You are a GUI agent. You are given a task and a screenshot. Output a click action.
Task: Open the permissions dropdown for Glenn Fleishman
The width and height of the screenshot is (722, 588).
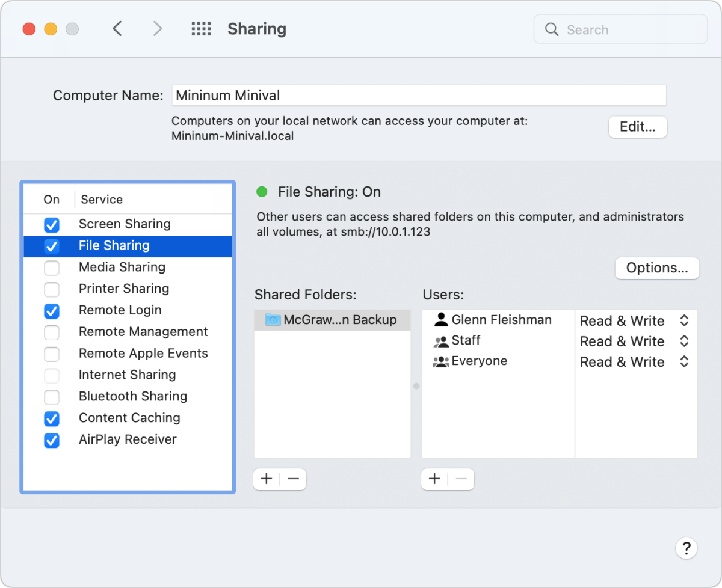[x=683, y=320]
